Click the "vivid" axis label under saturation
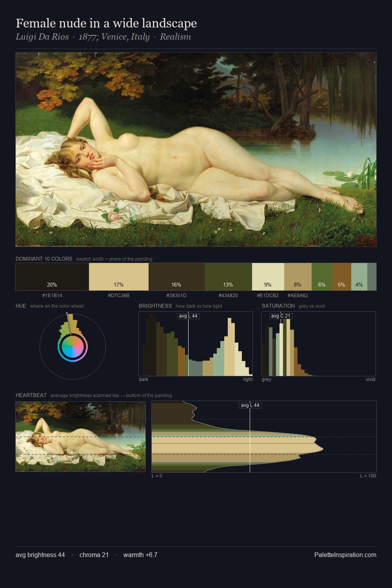 point(370,379)
